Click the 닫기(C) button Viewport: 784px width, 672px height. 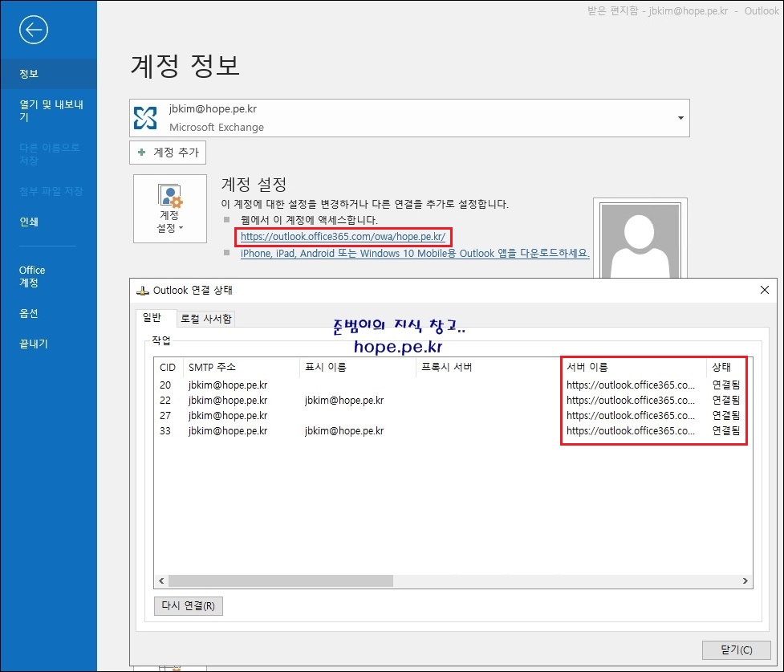[736, 650]
